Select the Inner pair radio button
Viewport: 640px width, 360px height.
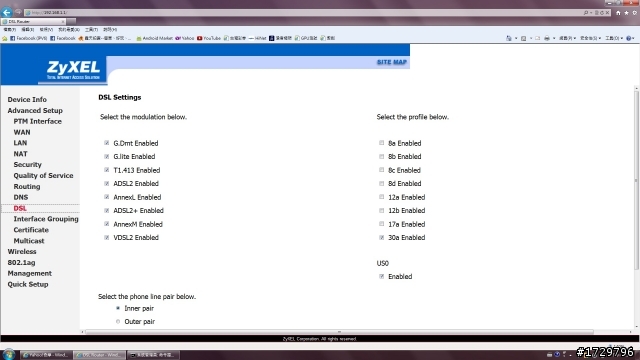[118, 308]
